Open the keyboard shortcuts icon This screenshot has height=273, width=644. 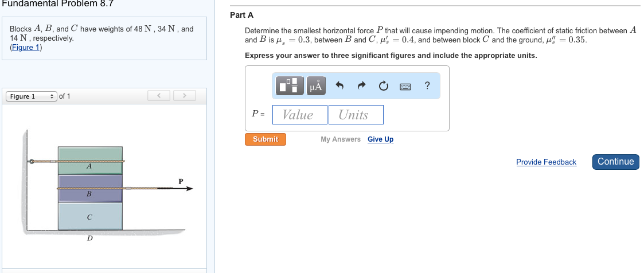(405, 86)
